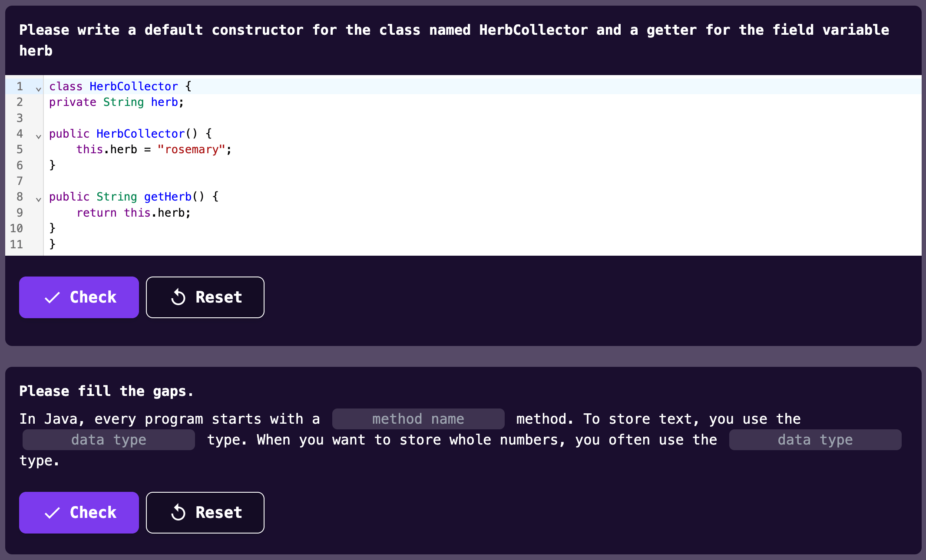Click line number 5 in the editor gutter
The width and height of the screenshot is (926, 560).
click(x=20, y=149)
